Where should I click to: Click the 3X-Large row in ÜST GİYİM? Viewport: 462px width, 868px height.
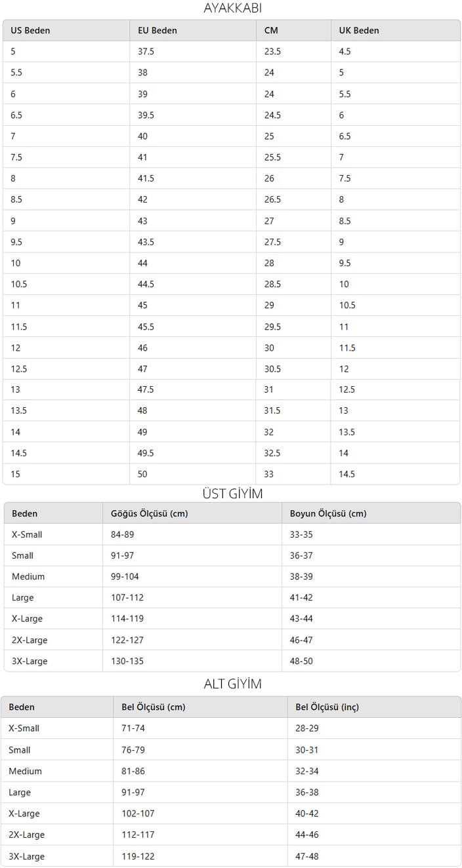click(x=232, y=661)
